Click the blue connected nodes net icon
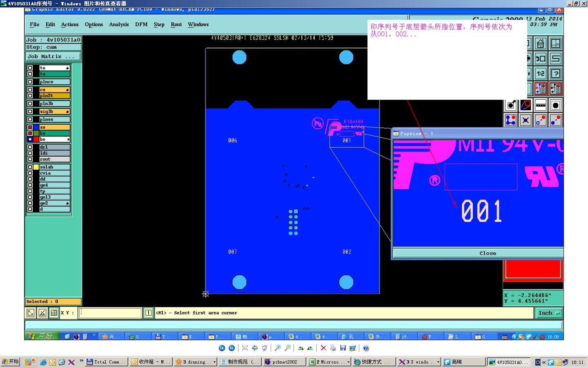588x368 pixels. (x=510, y=120)
